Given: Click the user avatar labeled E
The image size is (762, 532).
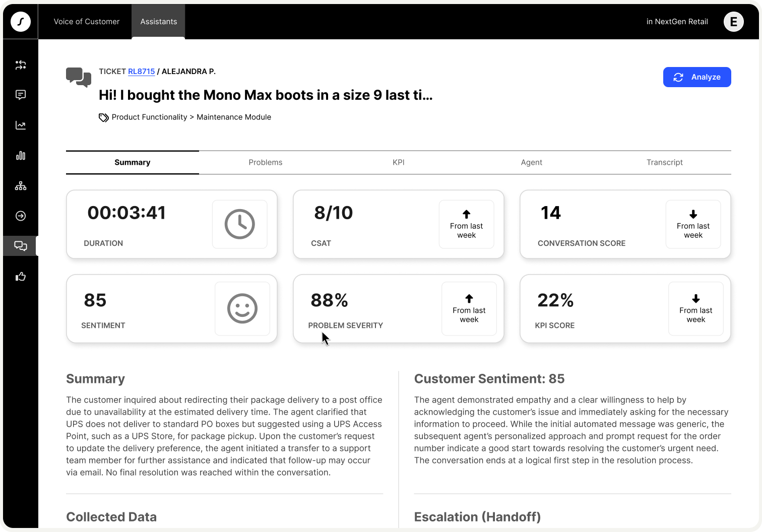Looking at the screenshot, I should (734, 22).
